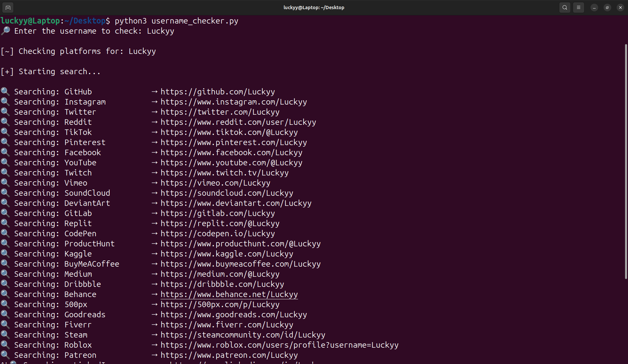Click the vertical scrollbar on the right

626,161
